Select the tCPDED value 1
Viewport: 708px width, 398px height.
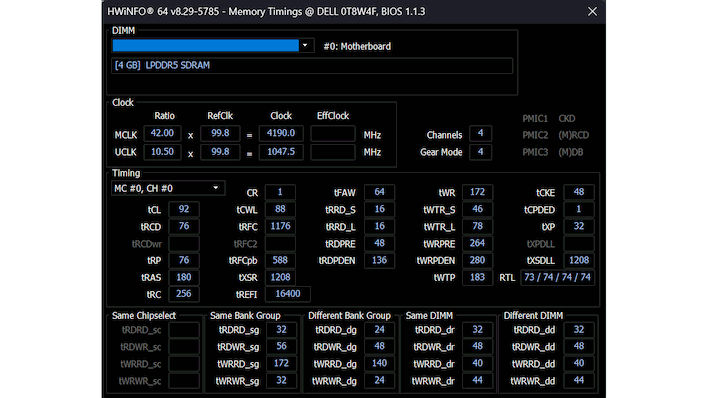(579, 209)
